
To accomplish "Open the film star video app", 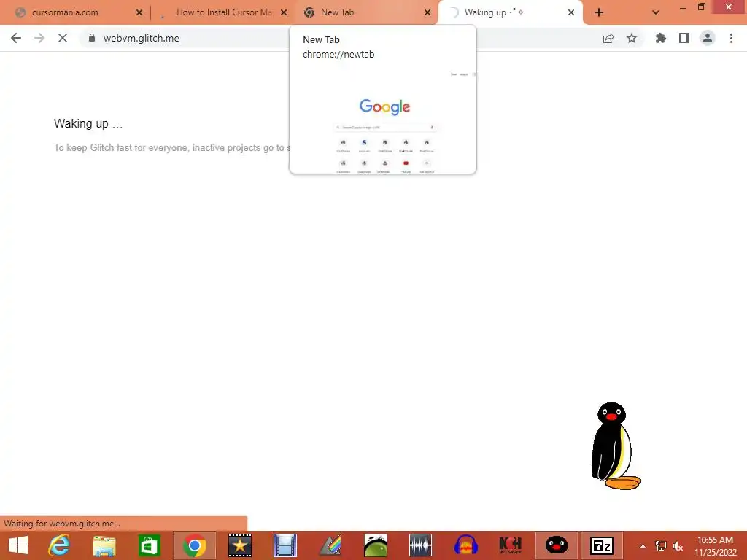I will (x=239, y=545).
